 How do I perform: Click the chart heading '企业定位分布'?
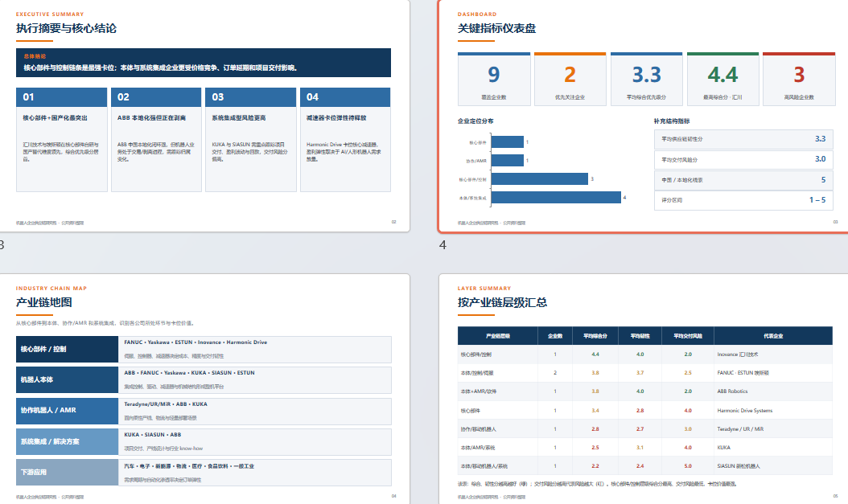click(475, 121)
